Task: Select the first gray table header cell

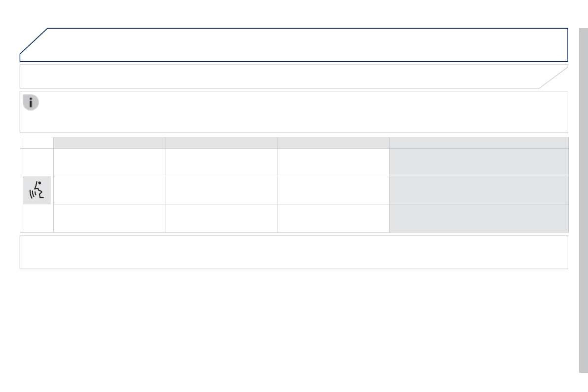Action: (x=109, y=143)
